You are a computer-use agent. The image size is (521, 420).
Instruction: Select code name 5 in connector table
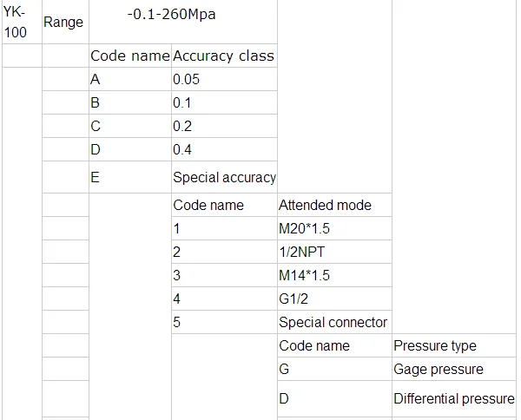click(x=224, y=322)
